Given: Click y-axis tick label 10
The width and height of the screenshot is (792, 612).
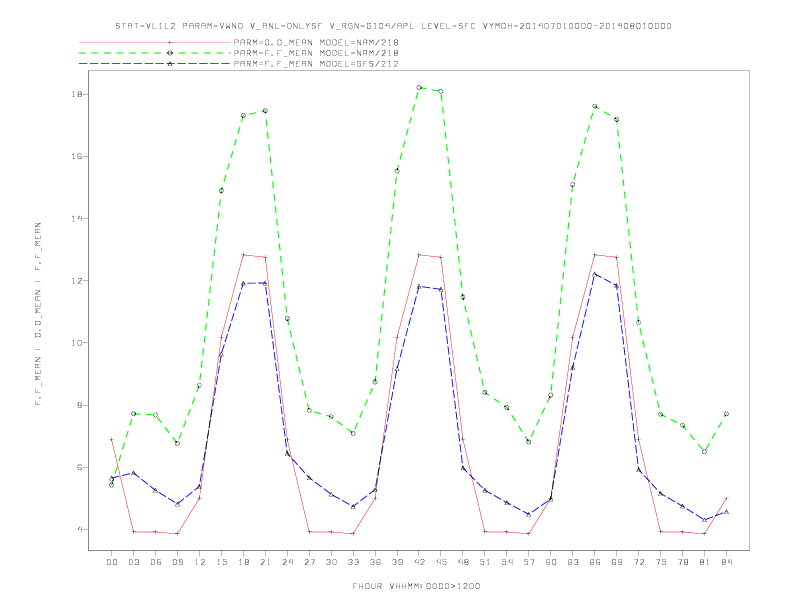Looking at the screenshot, I should (x=77, y=343).
